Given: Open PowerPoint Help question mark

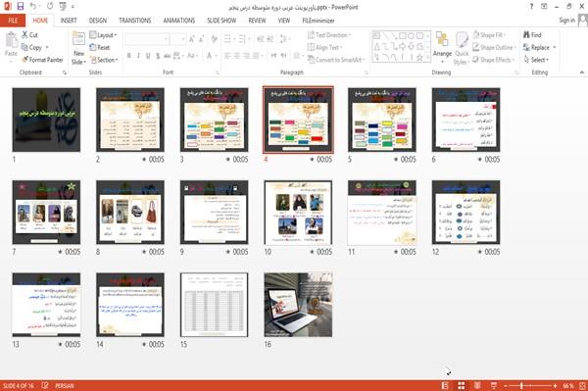Looking at the screenshot, I should click(x=531, y=7).
